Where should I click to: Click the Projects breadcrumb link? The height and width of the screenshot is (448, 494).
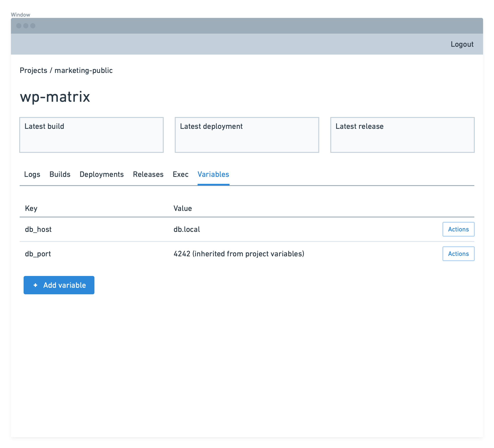pyautogui.click(x=34, y=70)
